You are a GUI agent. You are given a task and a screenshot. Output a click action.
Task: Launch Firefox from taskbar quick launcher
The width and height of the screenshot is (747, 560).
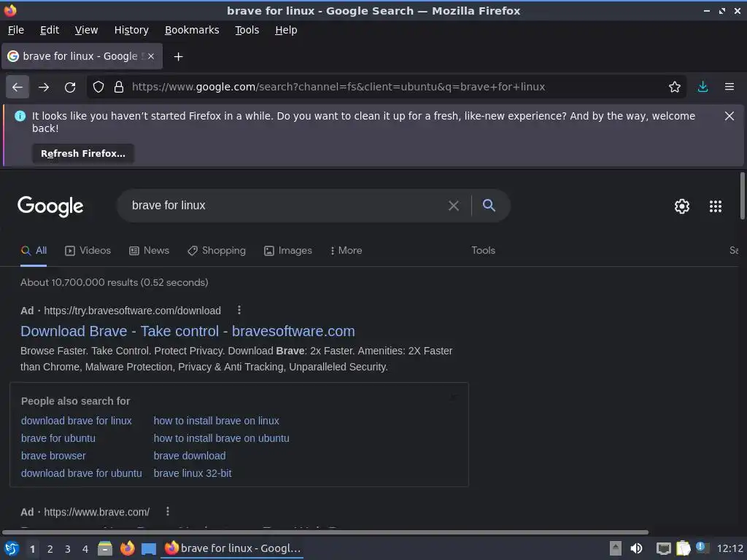pos(127,548)
